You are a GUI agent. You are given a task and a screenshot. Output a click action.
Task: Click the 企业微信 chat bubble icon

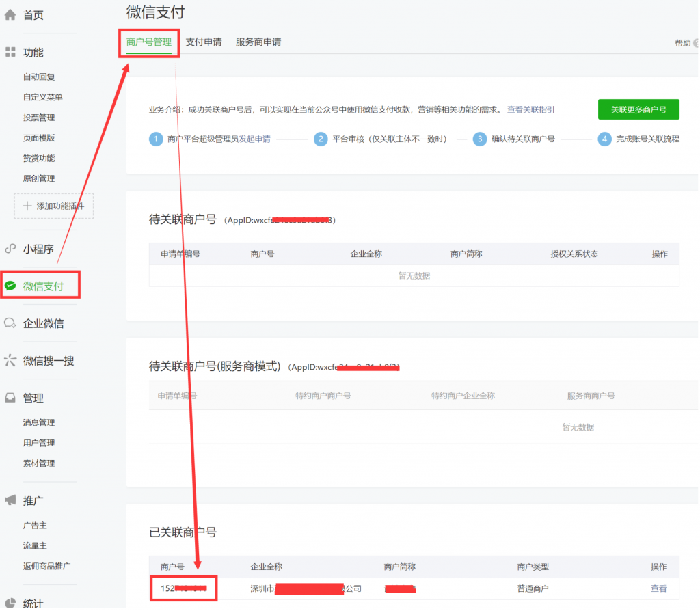[x=10, y=323]
